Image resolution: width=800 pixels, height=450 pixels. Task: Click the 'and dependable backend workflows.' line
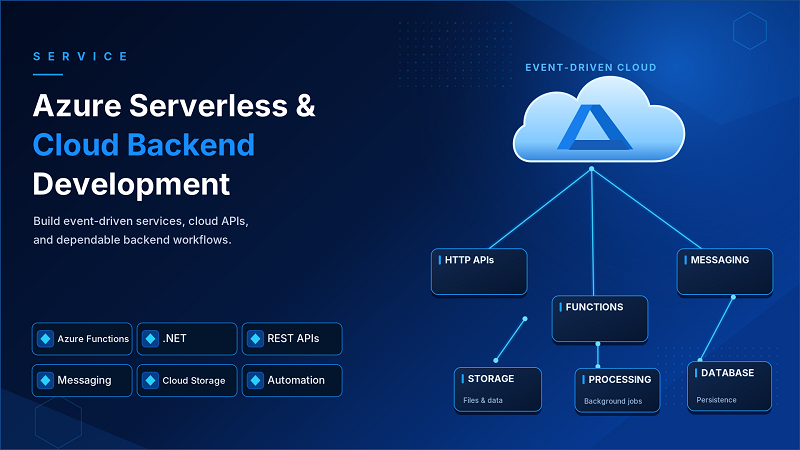click(132, 240)
